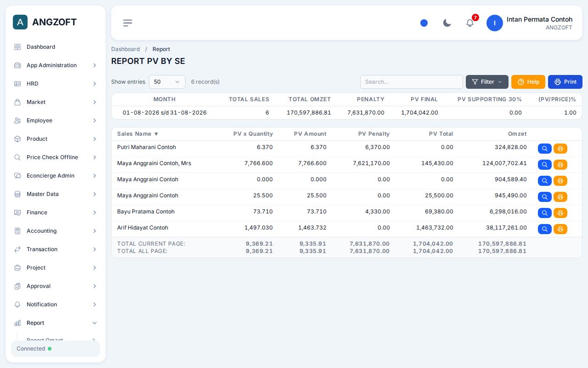Sort table by Sales Name column
Viewport: 588px width, 368px height.
138,134
